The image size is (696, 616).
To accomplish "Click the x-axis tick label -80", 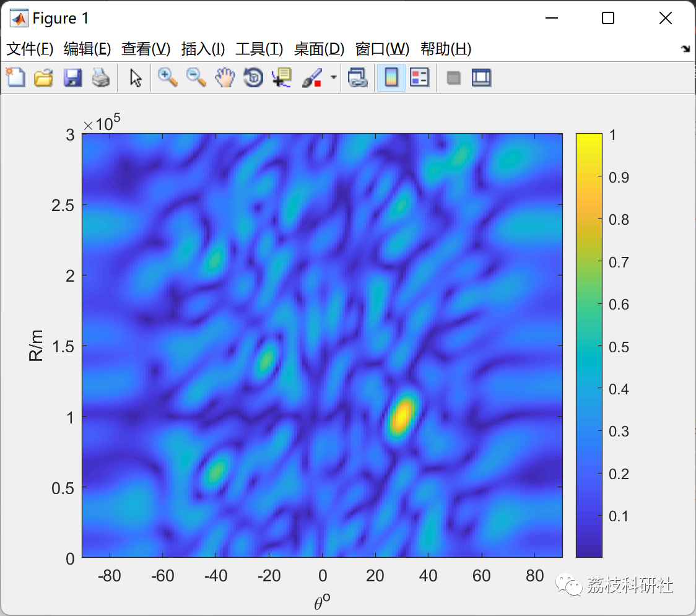I will pyautogui.click(x=109, y=576).
